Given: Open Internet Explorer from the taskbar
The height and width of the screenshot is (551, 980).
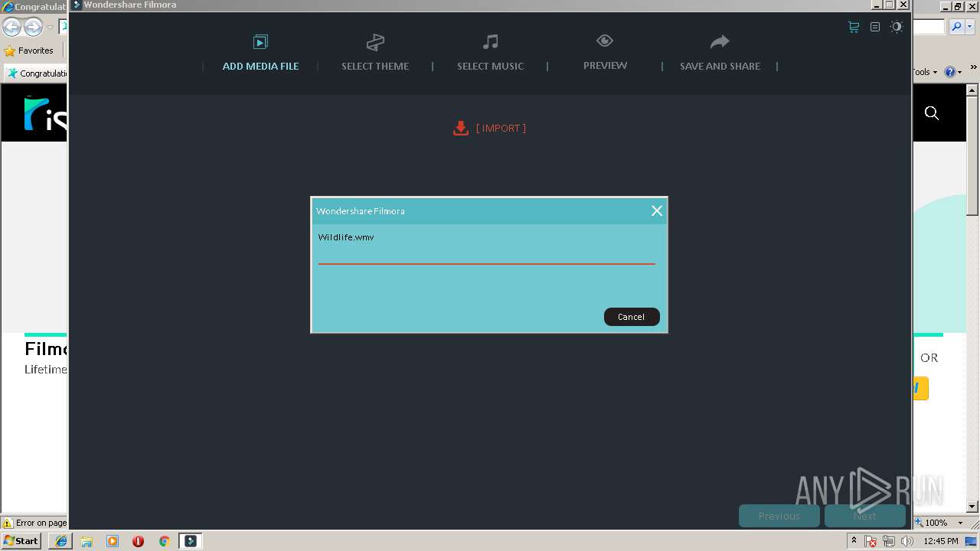Looking at the screenshot, I should click(61, 541).
